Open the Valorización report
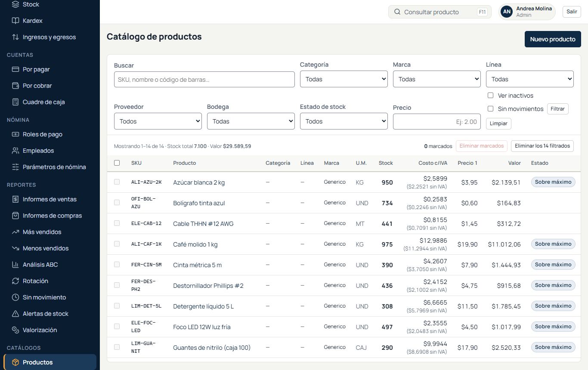The height and width of the screenshot is (370, 588). tap(50, 330)
